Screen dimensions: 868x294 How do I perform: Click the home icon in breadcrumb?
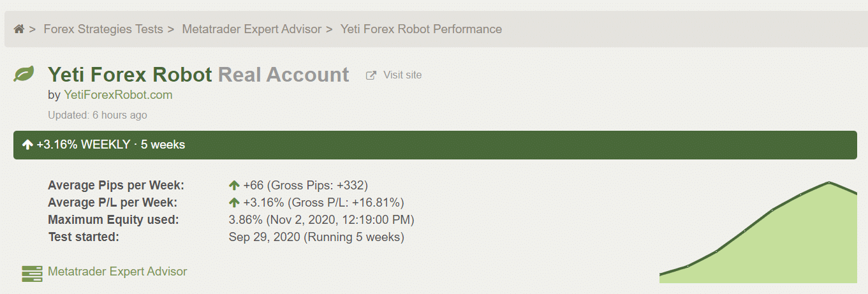19,29
